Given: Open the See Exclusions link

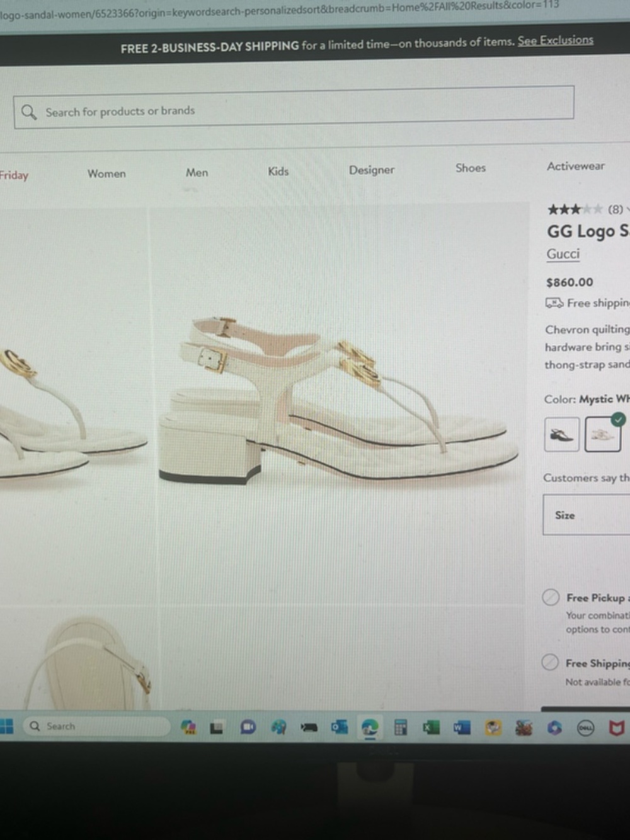Looking at the screenshot, I should tap(556, 40).
